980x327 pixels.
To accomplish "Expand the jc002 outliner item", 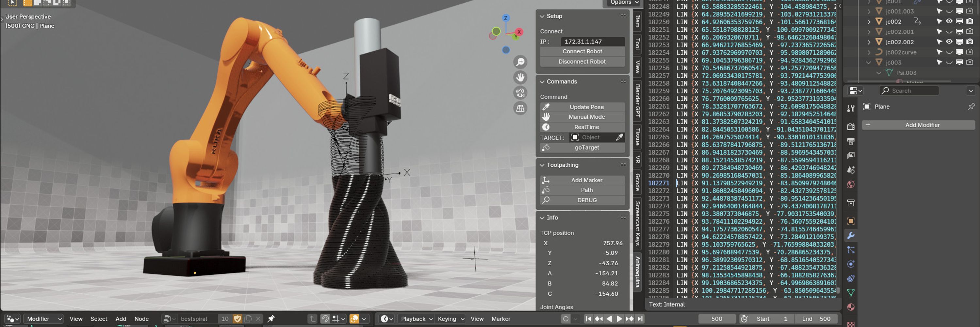I will [869, 22].
